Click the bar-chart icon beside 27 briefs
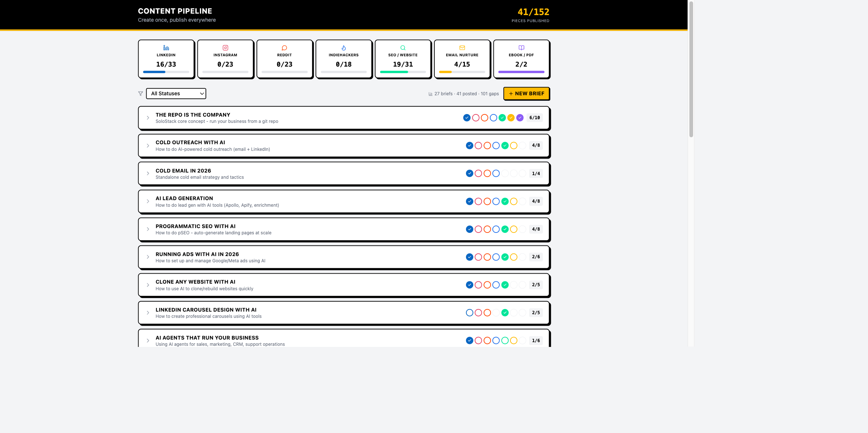Viewport: 868px width, 433px height. click(430, 93)
